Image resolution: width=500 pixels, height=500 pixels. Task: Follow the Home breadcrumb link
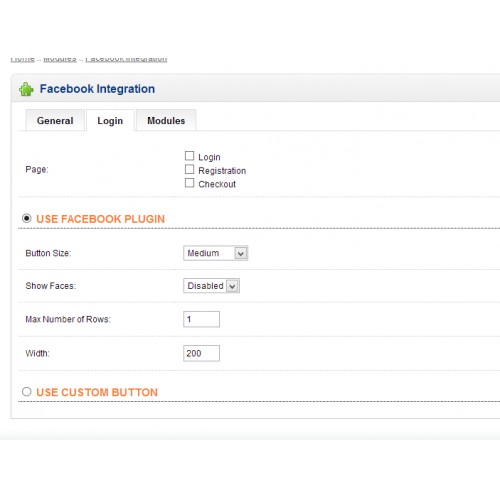click(22, 59)
